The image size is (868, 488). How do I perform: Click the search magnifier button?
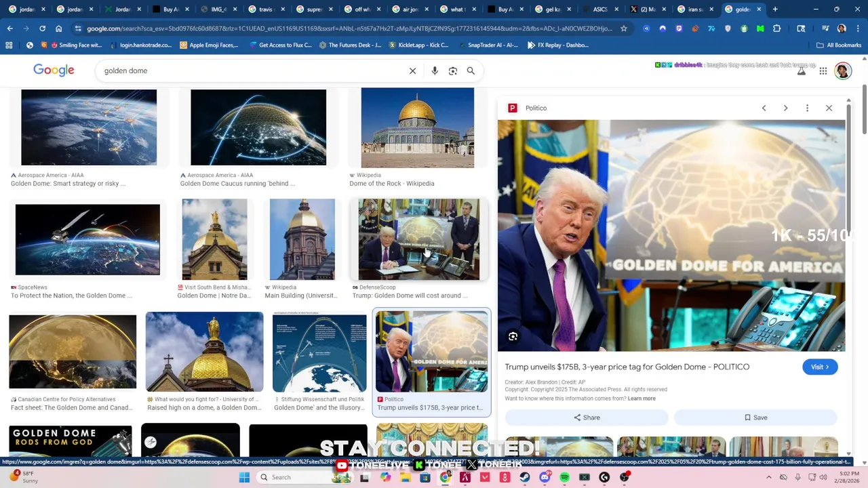pos(471,70)
